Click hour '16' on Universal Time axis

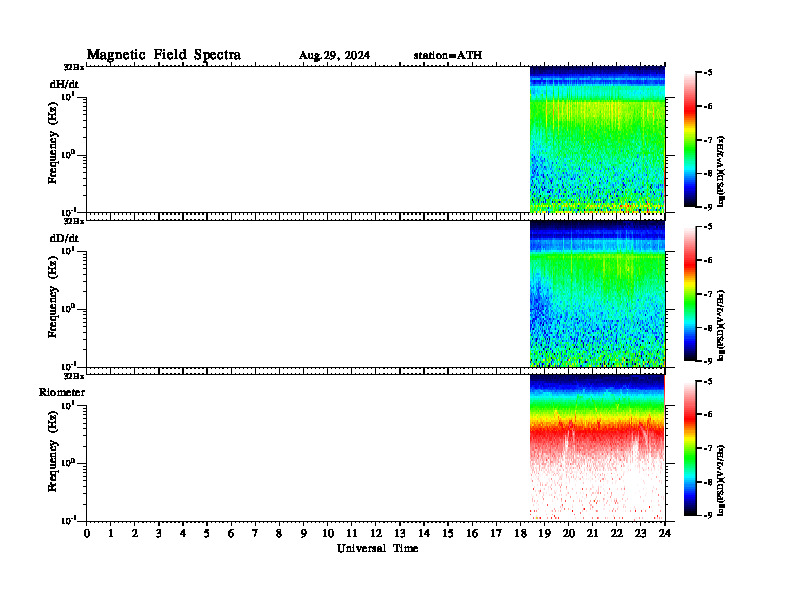472,534
